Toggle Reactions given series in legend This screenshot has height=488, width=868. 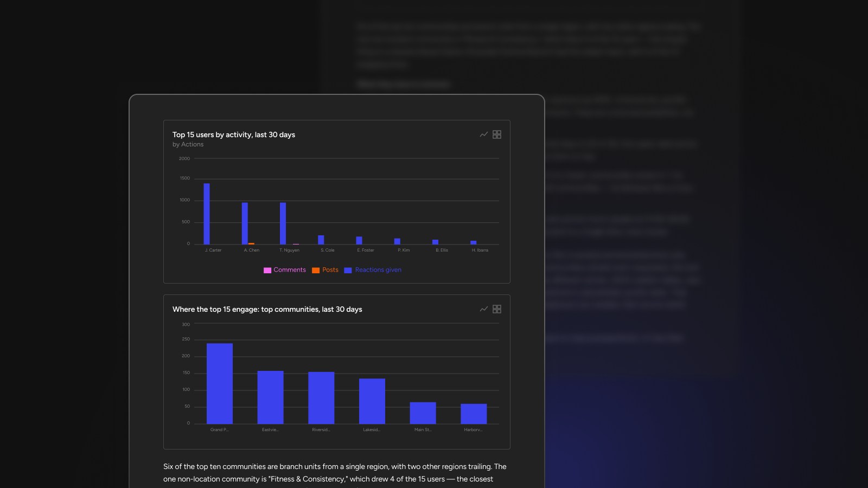click(x=373, y=270)
